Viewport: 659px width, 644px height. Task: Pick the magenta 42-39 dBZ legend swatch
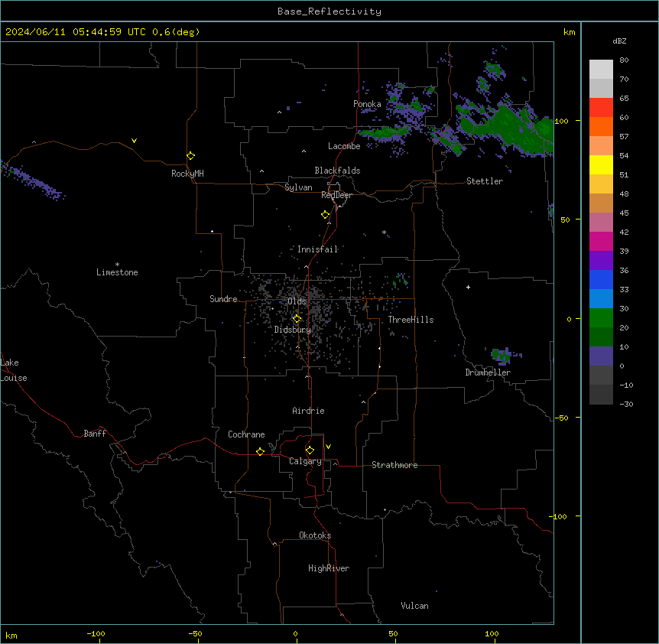point(601,241)
